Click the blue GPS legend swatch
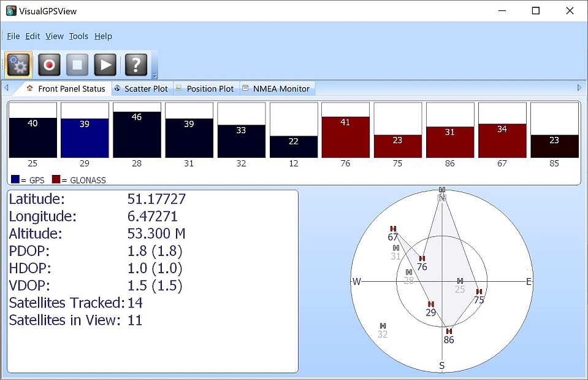This screenshot has width=588, height=380. 15,179
